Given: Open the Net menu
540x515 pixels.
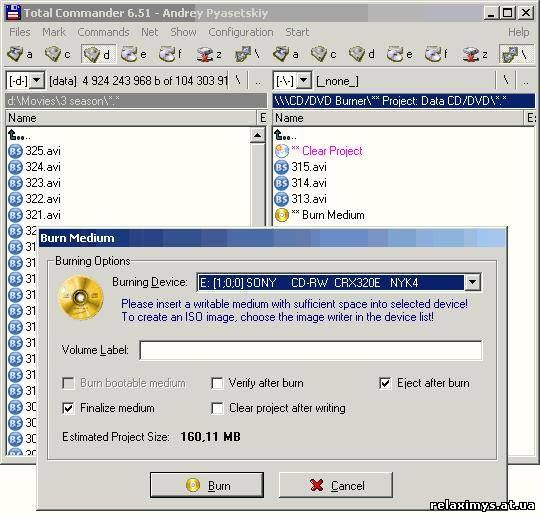Looking at the screenshot, I should click(149, 32).
